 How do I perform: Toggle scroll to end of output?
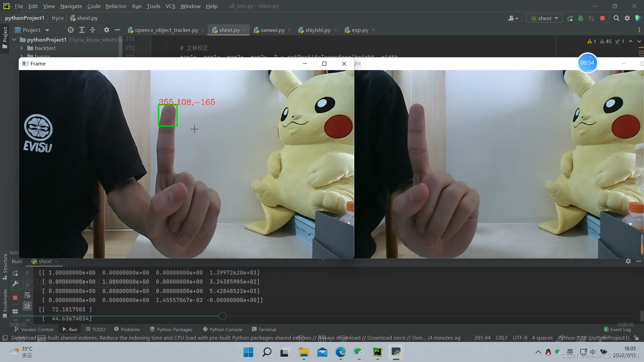27,305
